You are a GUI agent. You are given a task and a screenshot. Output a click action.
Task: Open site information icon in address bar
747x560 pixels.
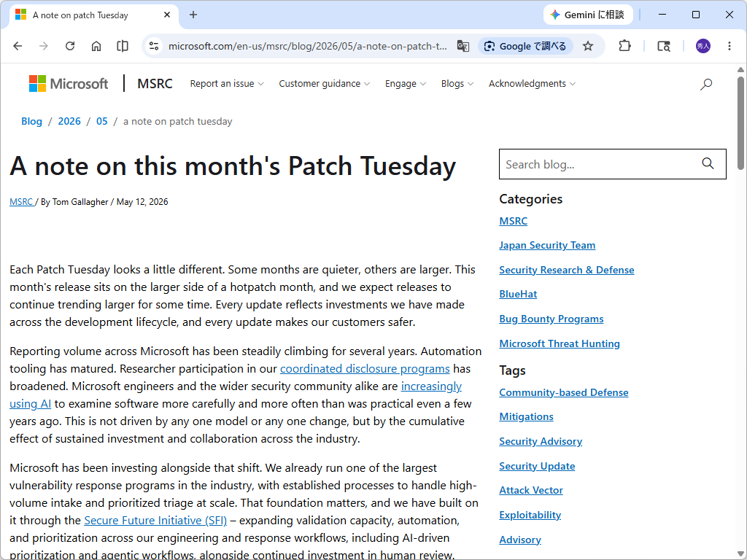point(154,46)
